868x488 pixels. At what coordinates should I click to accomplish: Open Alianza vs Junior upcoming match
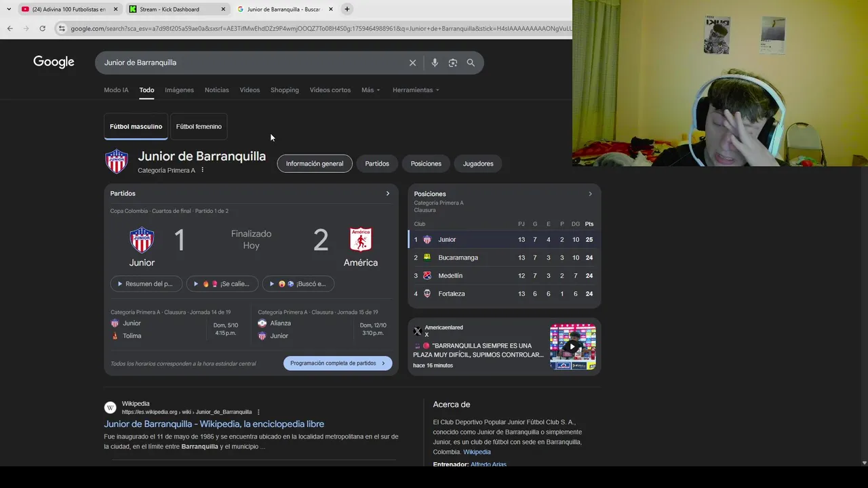(x=323, y=325)
